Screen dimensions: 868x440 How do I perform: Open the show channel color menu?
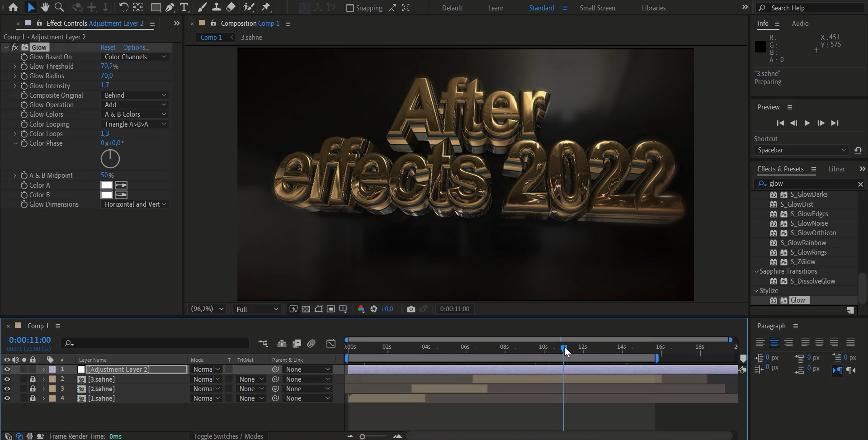pos(361,309)
